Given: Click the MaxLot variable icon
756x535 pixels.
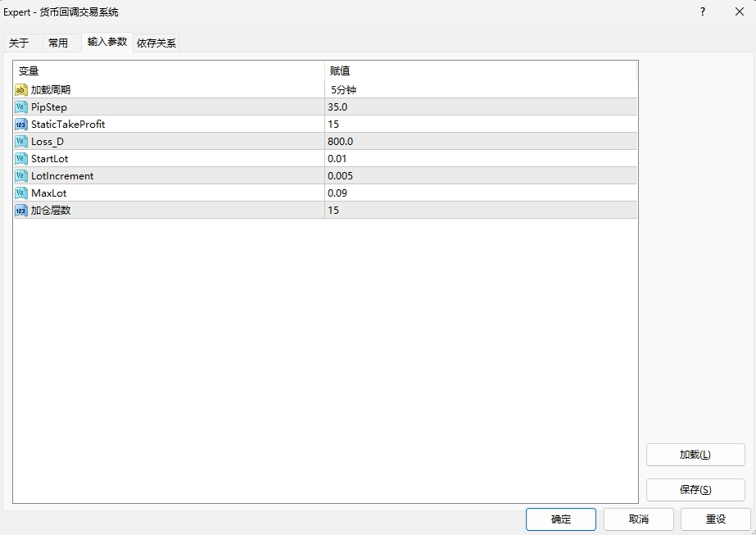Looking at the screenshot, I should point(21,193).
